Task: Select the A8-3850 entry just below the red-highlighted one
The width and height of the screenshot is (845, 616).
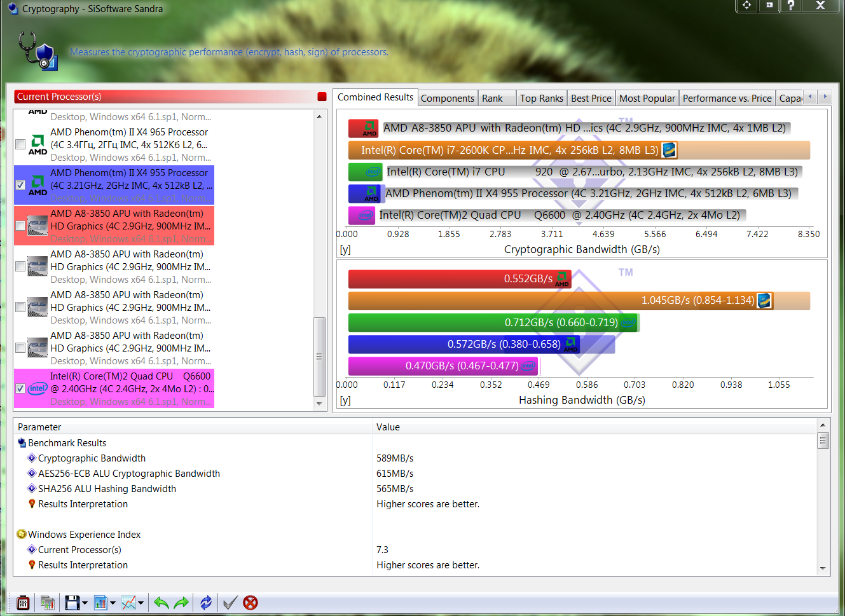Action: tap(114, 266)
